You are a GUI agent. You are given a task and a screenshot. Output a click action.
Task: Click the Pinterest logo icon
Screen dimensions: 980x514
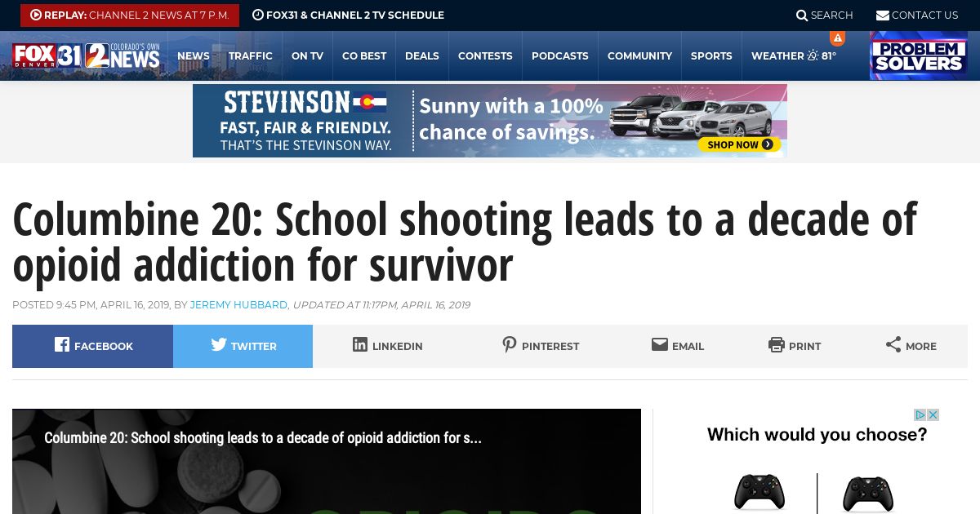(510, 344)
